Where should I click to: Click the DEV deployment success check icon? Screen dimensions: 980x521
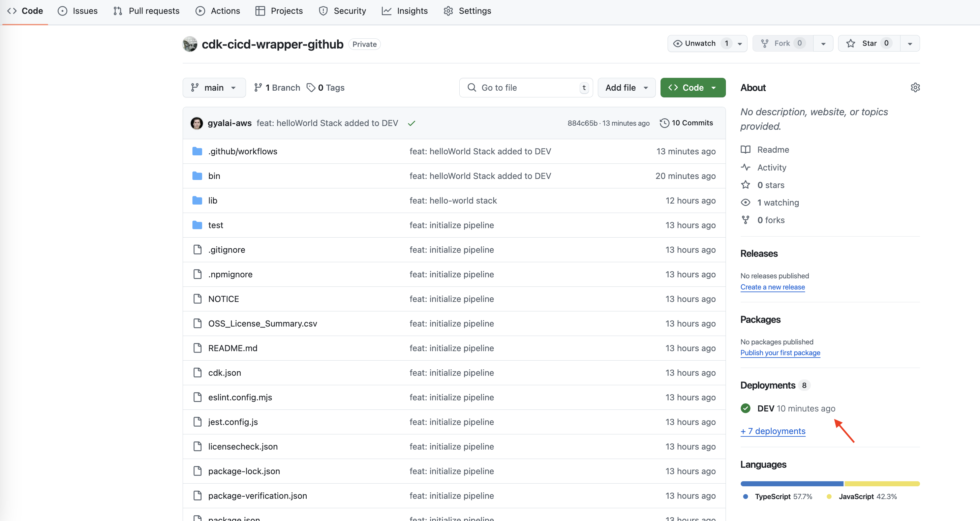(x=745, y=408)
